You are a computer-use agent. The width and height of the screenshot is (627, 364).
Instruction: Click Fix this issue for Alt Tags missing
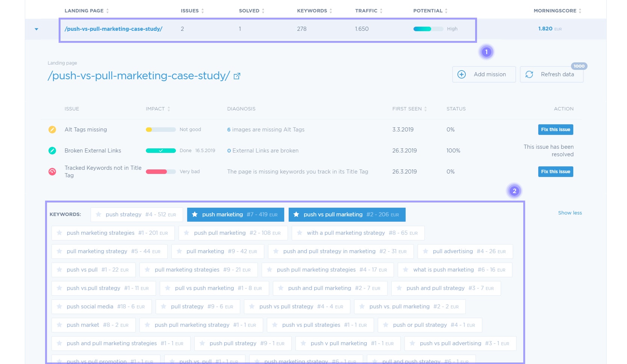click(556, 130)
